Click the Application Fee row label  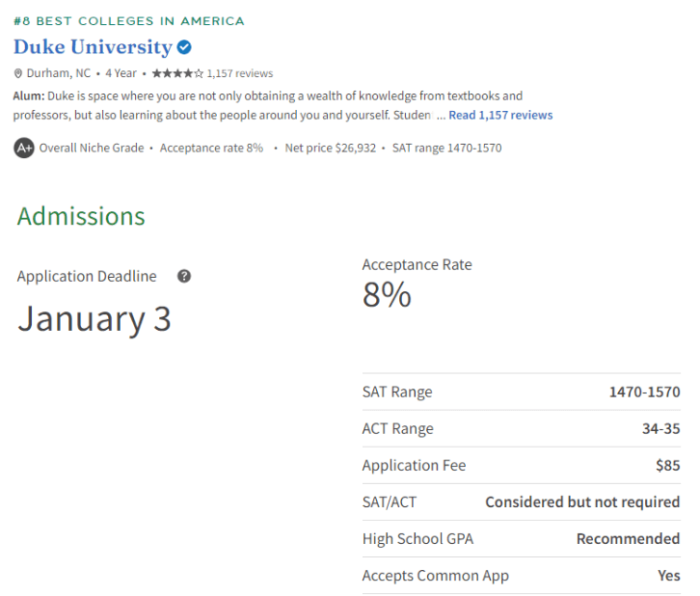[x=414, y=465]
